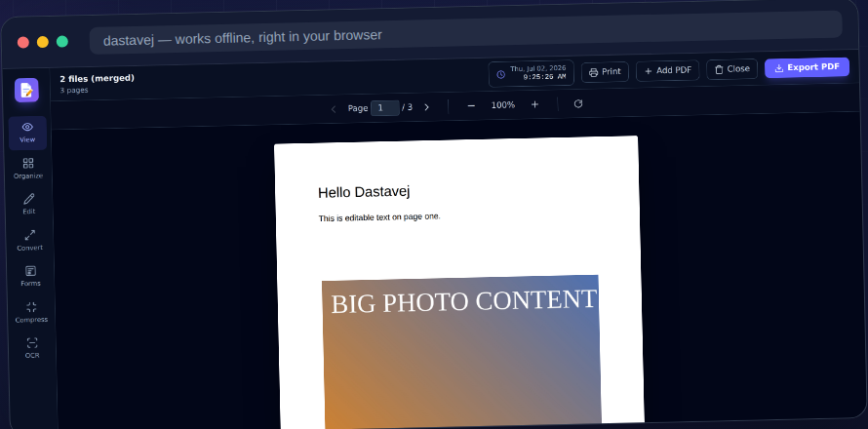The height and width of the screenshot is (429, 868).
Task: Click 'This is editable text on page one.'
Action: 379,217
